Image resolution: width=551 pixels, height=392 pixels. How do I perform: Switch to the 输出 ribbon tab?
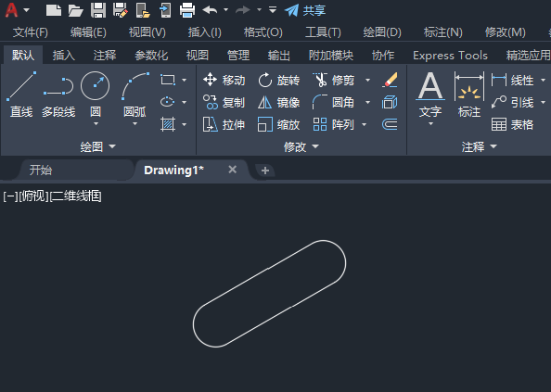click(x=279, y=55)
